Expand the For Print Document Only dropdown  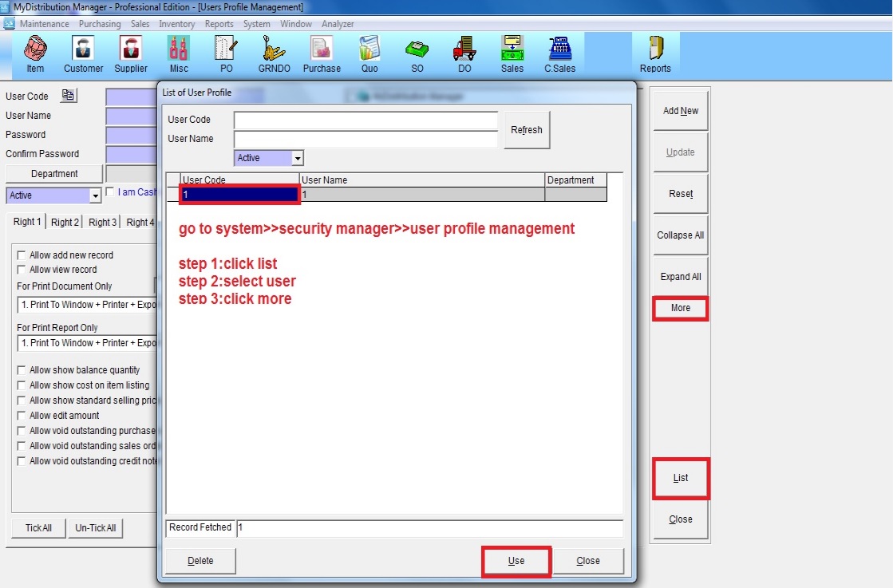click(88, 304)
